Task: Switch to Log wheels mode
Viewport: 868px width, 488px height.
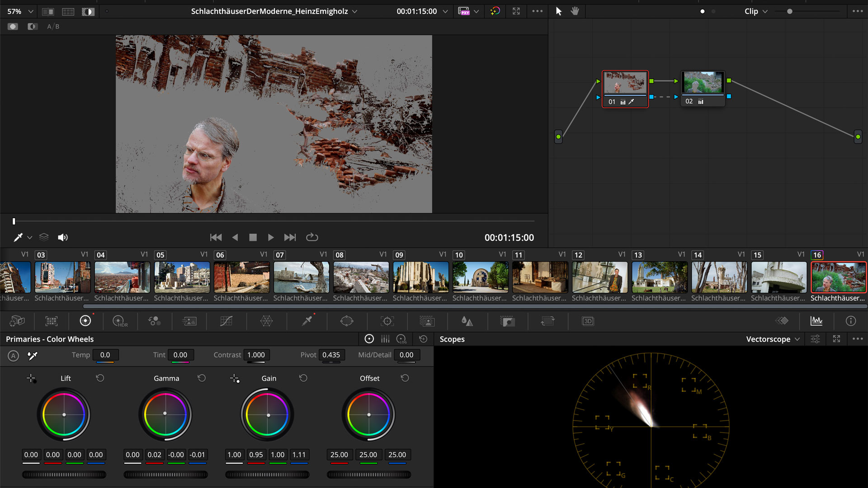Action: [401, 339]
